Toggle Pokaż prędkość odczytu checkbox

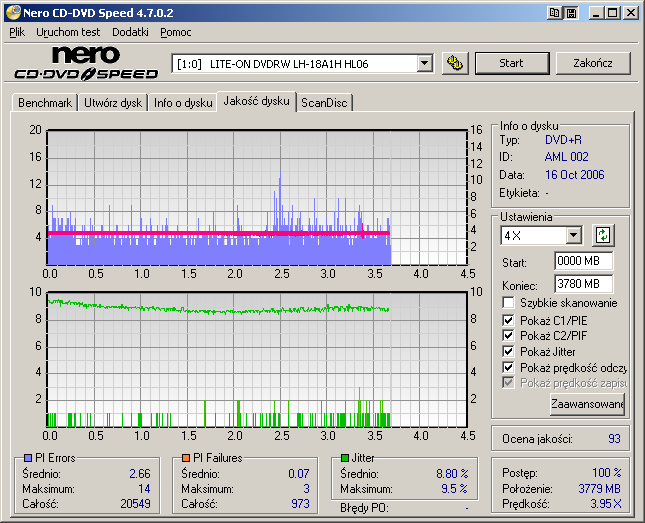click(x=508, y=367)
